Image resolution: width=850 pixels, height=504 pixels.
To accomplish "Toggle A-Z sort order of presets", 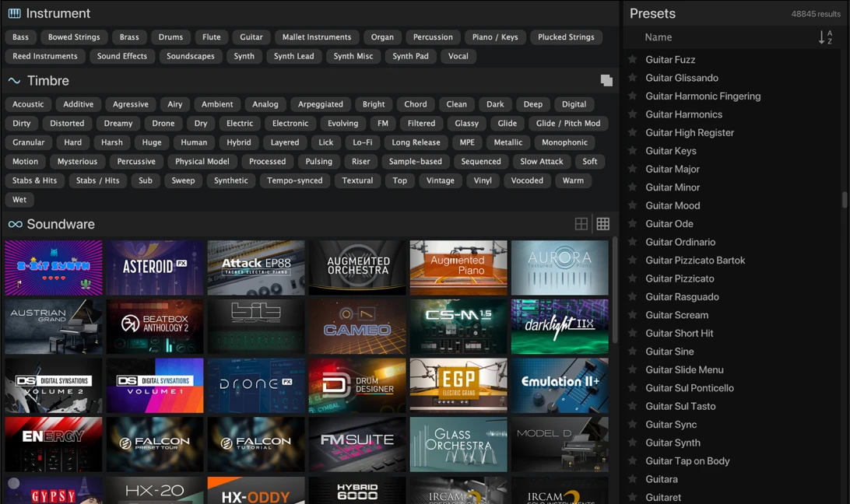I will 826,37.
